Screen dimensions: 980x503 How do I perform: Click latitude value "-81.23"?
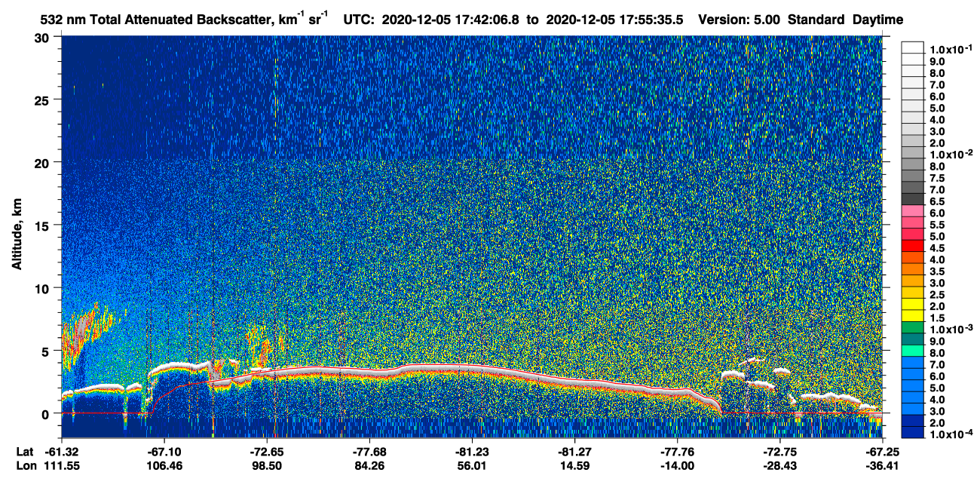(x=473, y=452)
